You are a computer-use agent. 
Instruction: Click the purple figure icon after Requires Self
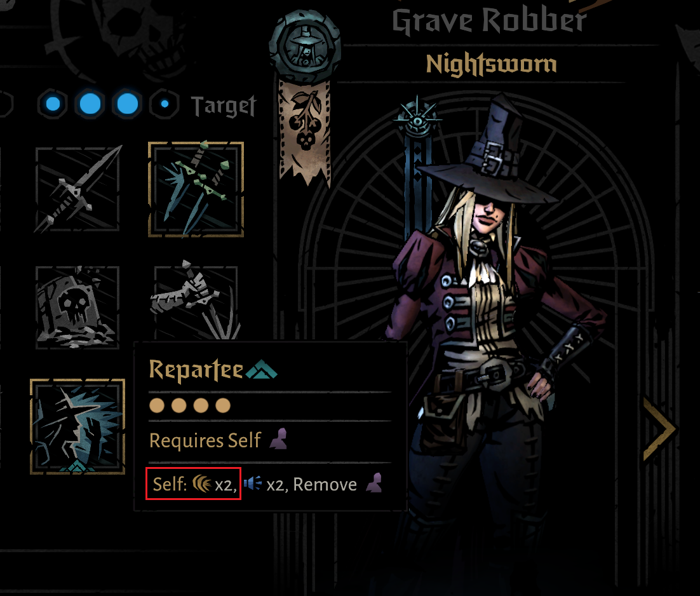279,439
